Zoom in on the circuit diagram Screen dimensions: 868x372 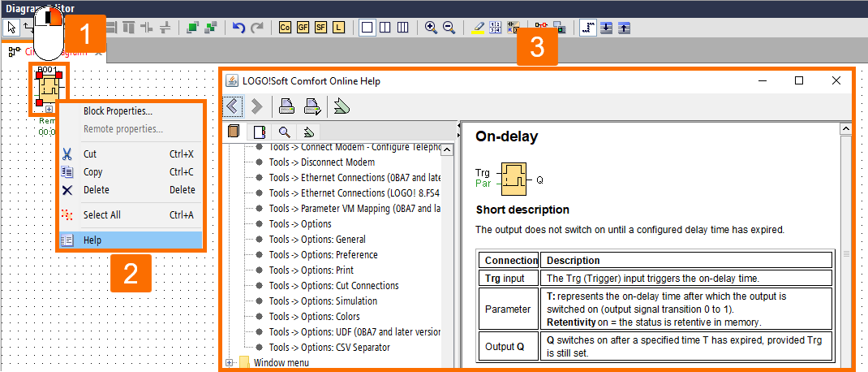click(x=432, y=27)
